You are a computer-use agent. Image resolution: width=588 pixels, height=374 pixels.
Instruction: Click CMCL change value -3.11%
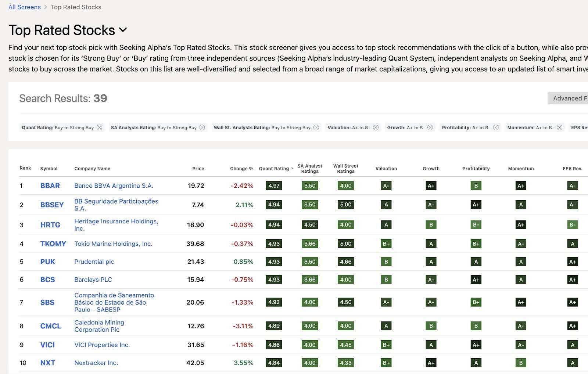[x=243, y=326]
